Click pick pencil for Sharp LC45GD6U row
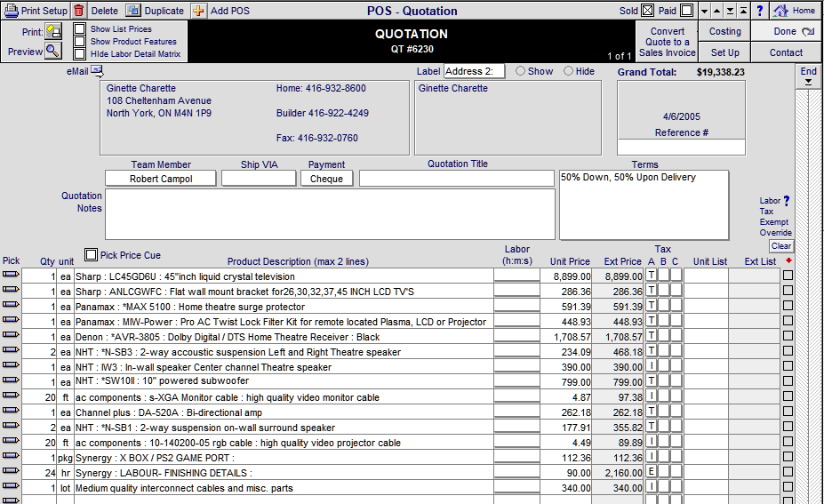The width and height of the screenshot is (824, 504). pyautogui.click(x=11, y=274)
